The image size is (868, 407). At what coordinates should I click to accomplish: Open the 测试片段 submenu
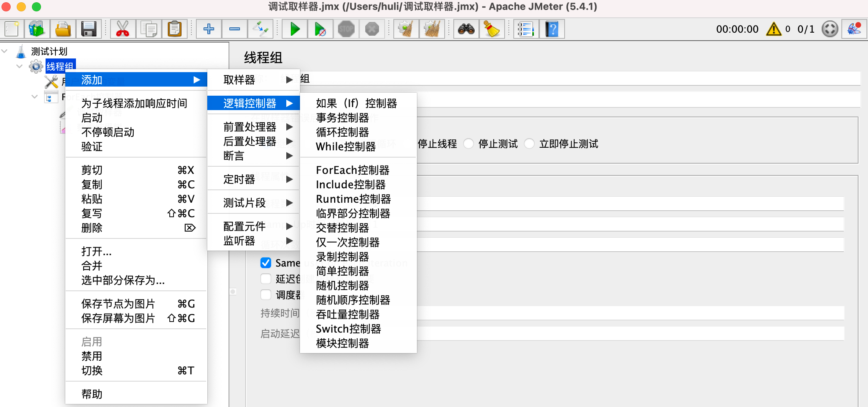pos(254,203)
